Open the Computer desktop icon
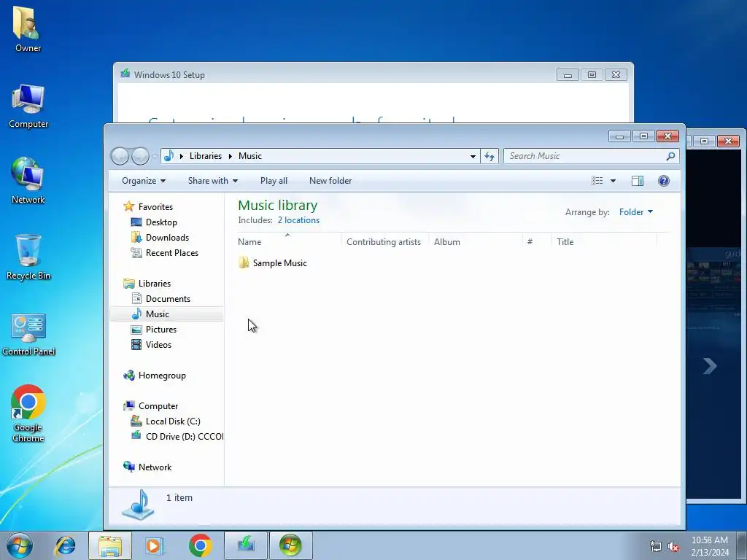This screenshot has height=560, width=747. pos(28,106)
